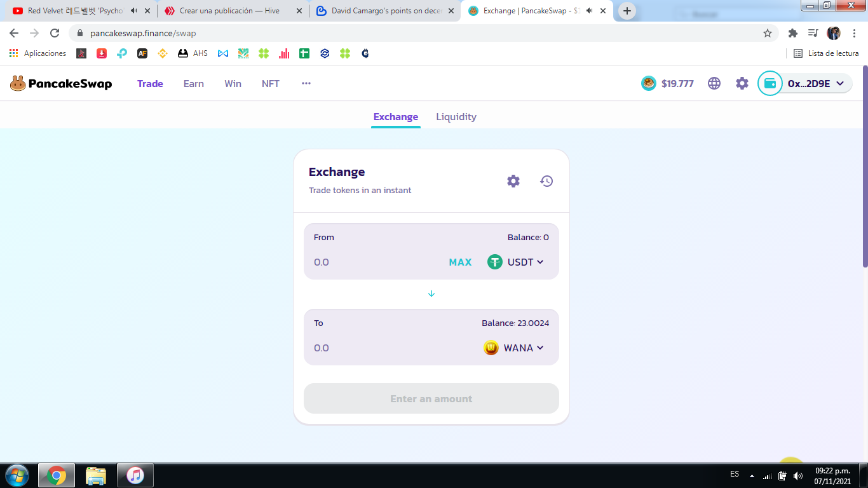
Task: Mute the PancakeSwap tab audio icon
Action: coord(590,11)
